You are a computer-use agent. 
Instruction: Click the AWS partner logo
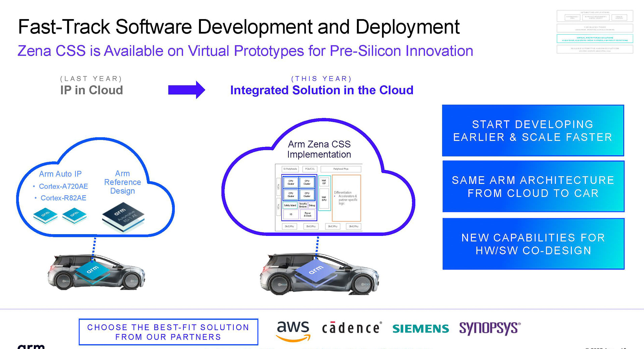tap(293, 331)
